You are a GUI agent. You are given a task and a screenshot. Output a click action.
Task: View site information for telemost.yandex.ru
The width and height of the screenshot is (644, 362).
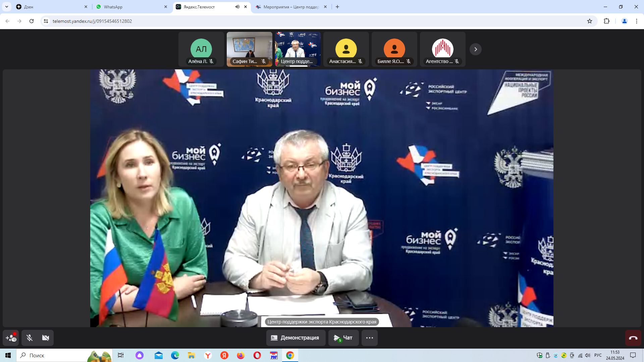coord(46,21)
